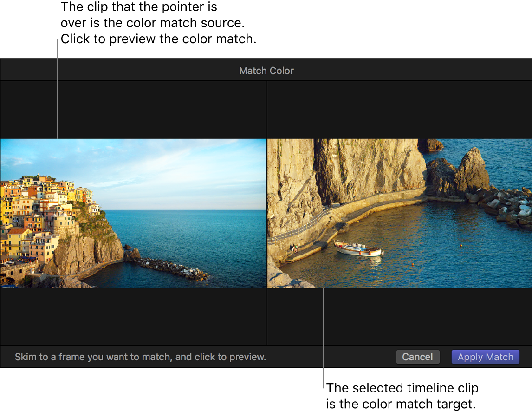
Task: Click the Match Color title bar
Action: (266, 70)
